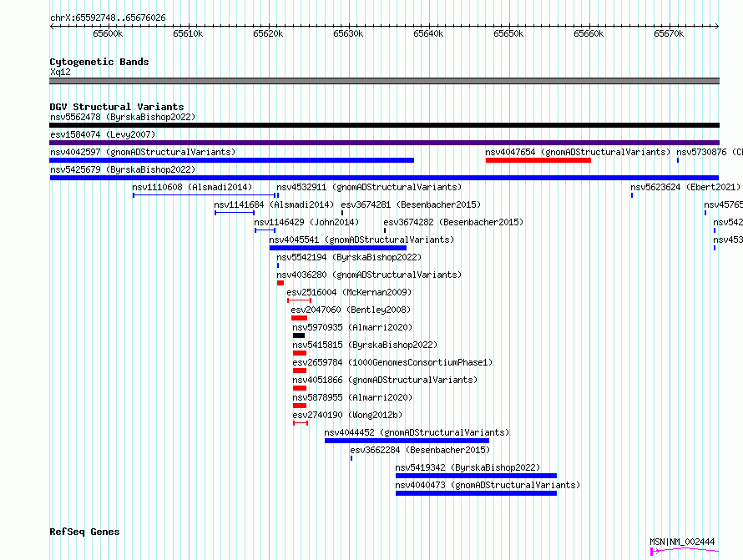Open esv2740190 (Wong2012b) variant label
743x560 pixels.
[x=347, y=415]
